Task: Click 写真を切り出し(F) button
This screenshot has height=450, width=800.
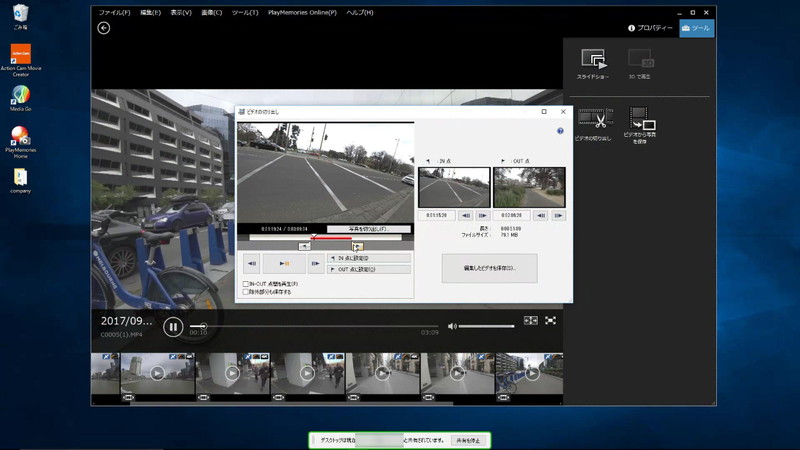Action: click(369, 229)
